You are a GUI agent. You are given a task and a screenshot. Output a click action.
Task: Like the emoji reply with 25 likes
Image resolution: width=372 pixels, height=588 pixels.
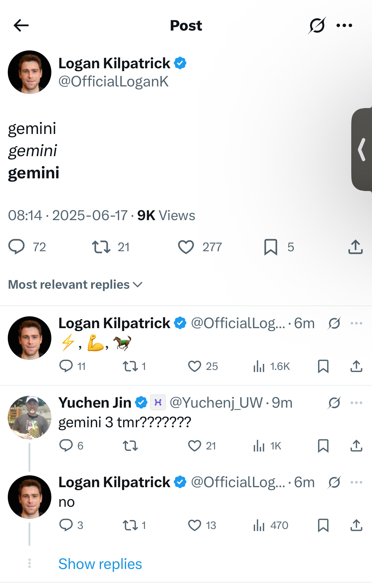[195, 366]
